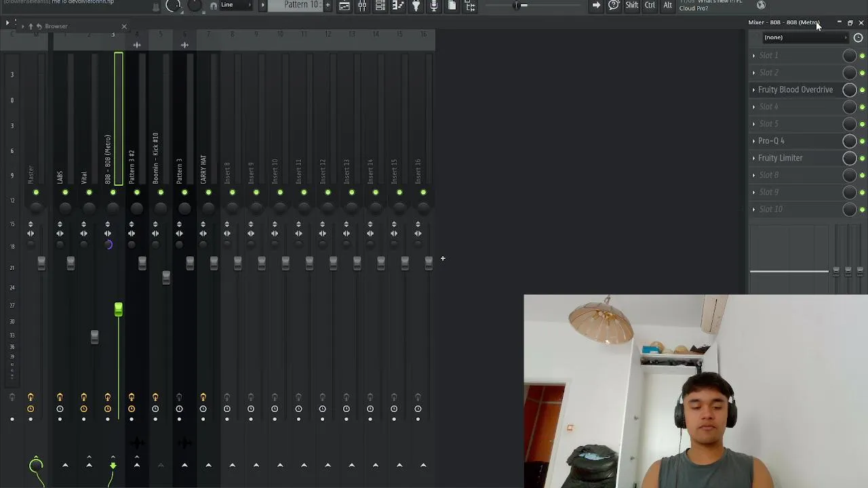Click the globe online icon in toolbar
This screenshot has height=488, width=868.
[x=761, y=5]
